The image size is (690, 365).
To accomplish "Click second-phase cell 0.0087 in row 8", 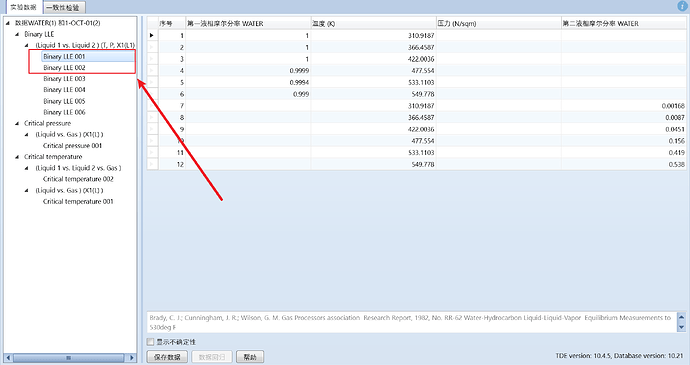I will [624, 118].
